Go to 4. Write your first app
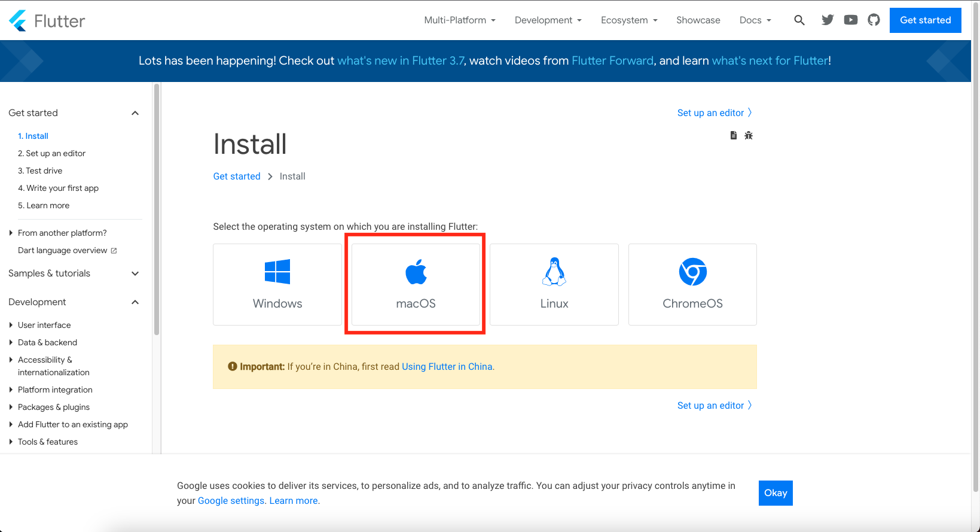The width and height of the screenshot is (980, 532). click(x=58, y=188)
